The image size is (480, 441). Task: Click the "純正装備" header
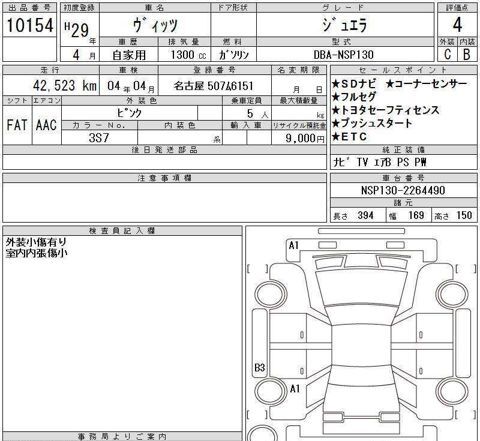(403, 150)
